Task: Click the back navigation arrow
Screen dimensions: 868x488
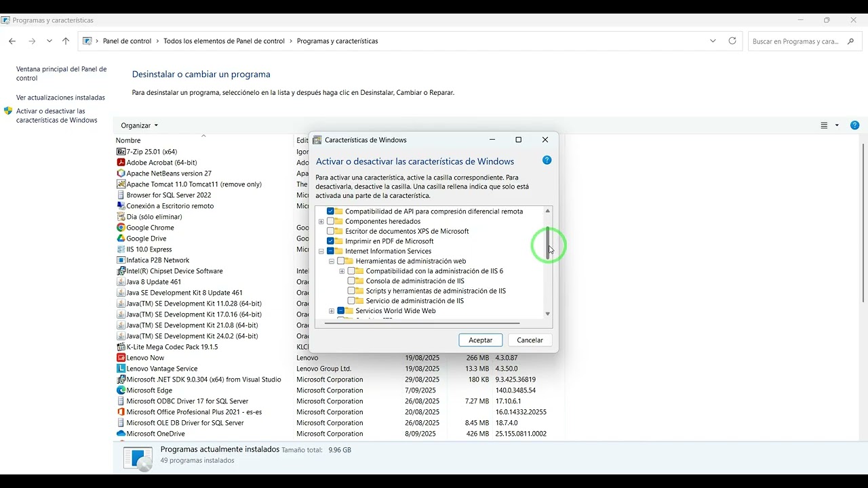Action: (x=12, y=41)
